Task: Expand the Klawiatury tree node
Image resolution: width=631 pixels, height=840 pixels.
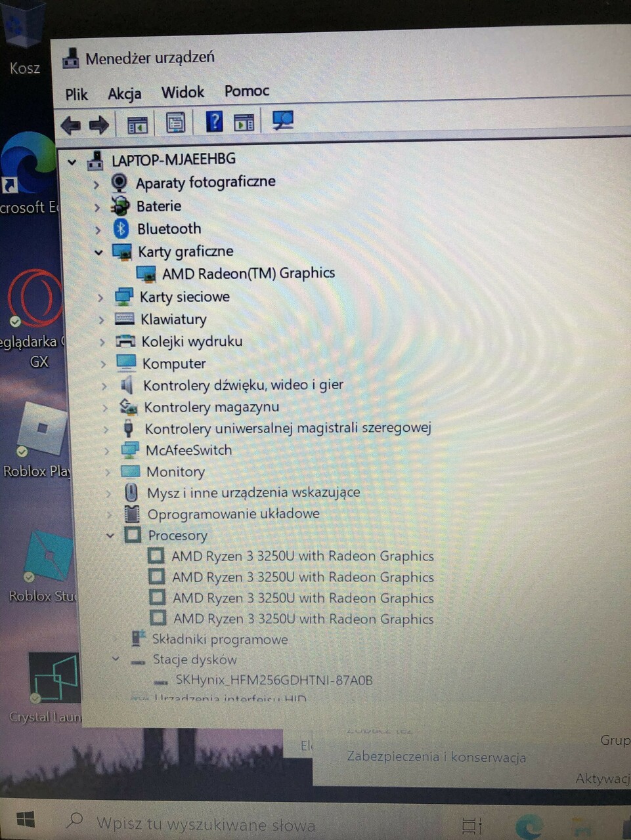Action: tap(100, 320)
